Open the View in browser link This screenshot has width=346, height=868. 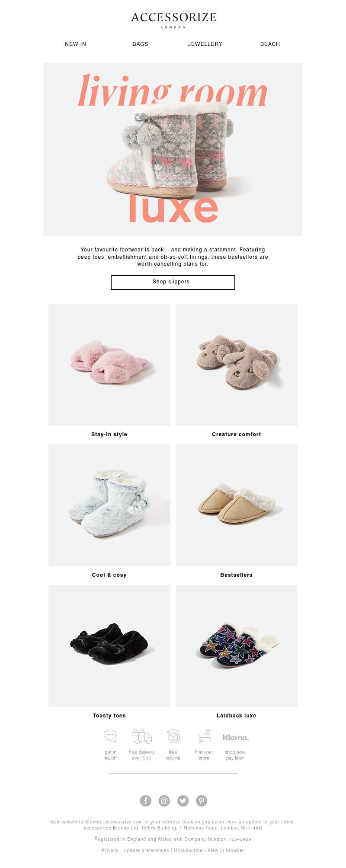pos(226,850)
